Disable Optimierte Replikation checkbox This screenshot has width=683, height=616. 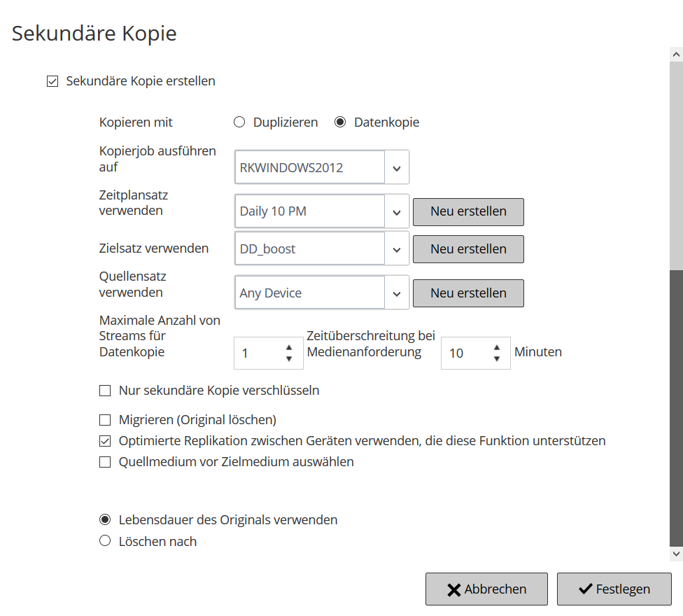coord(105,441)
